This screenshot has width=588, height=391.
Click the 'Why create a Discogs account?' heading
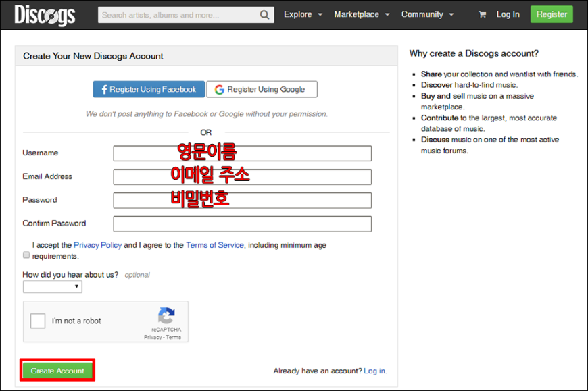pyautogui.click(x=474, y=53)
